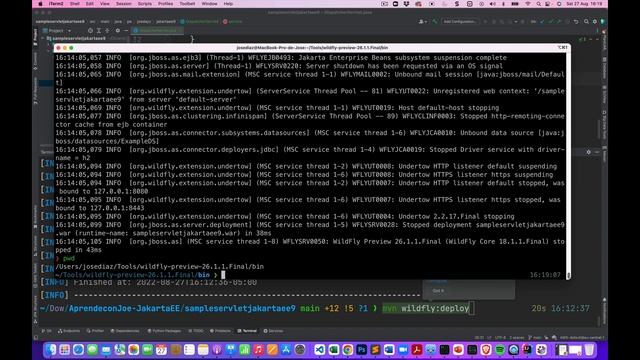Open the Trash in the Dock

(589, 350)
